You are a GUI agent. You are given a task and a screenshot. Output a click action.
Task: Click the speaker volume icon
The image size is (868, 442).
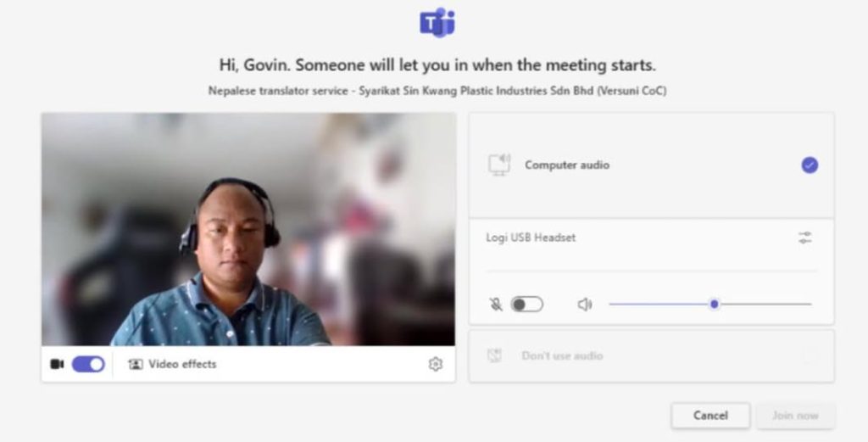tap(585, 304)
